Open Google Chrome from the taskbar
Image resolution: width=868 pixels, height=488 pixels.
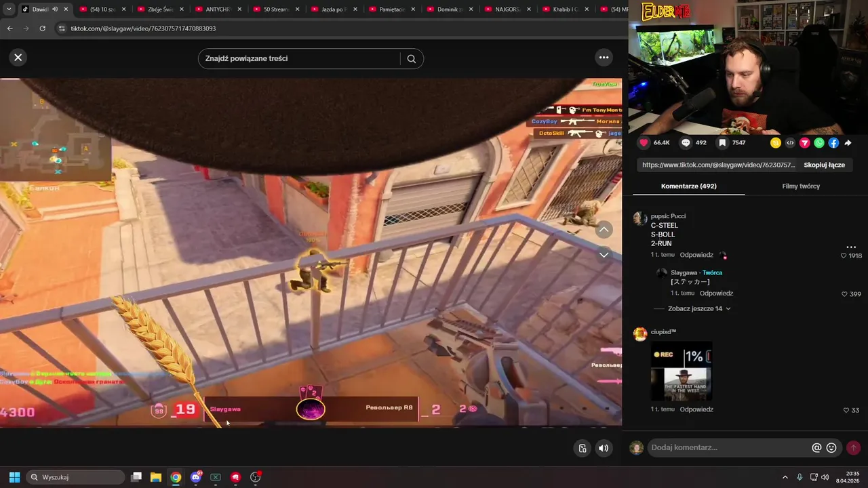[x=176, y=477]
